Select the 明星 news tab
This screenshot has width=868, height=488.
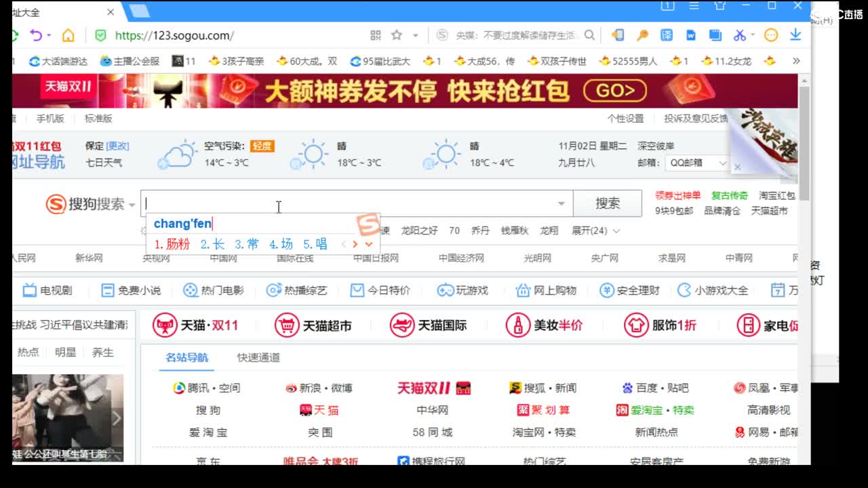pos(66,352)
